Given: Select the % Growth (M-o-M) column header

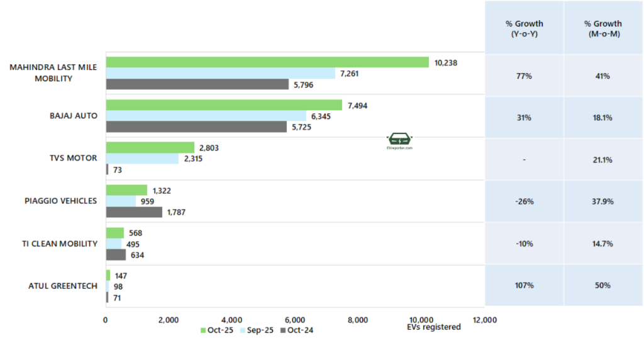Looking at the screenshot, I should tap(602, 29).
